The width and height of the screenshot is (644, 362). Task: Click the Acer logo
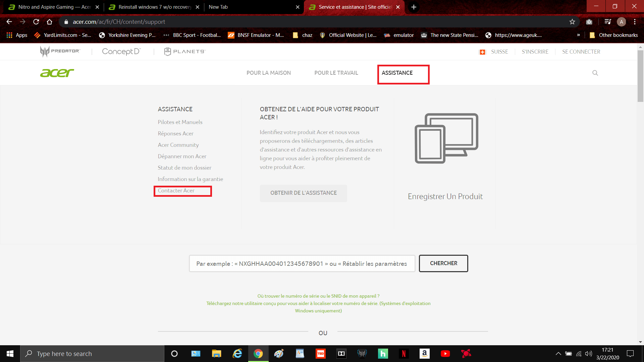pyautogui.click(x=57, y=73)
